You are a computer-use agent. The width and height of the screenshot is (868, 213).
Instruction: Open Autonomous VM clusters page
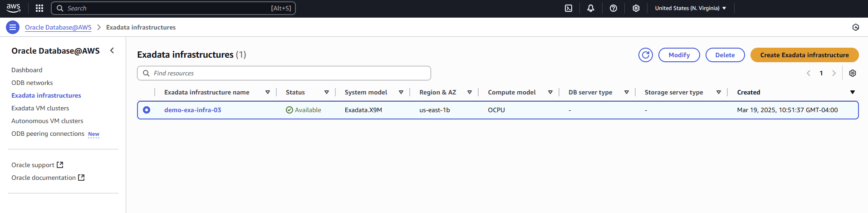click(47, 121)
